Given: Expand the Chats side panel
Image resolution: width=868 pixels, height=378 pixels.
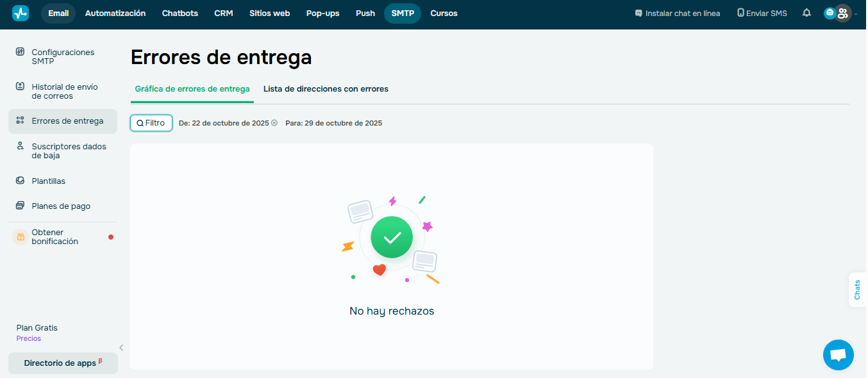Looking at the screenshot, I should click(857, 290).
